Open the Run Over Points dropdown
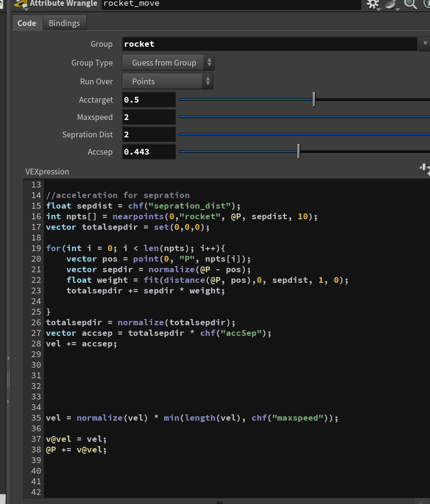Viewport: 430px width, 504px height. coord(167,81)
